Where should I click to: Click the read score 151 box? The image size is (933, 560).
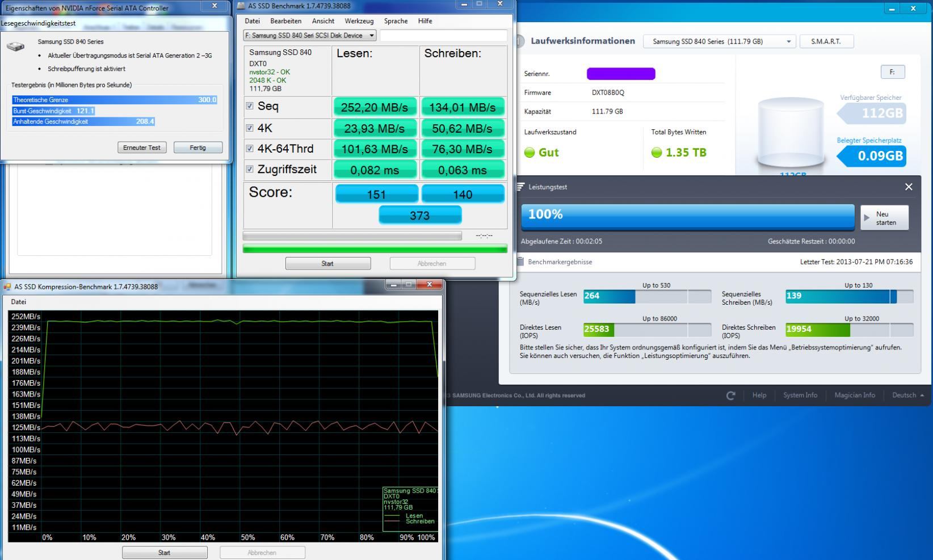[x=377, y=194]
